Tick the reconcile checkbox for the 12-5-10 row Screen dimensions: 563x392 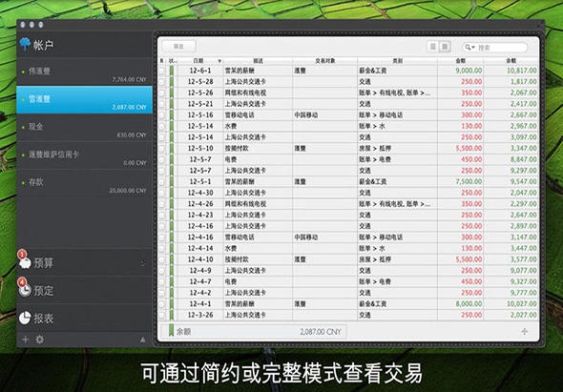point(162,149)
